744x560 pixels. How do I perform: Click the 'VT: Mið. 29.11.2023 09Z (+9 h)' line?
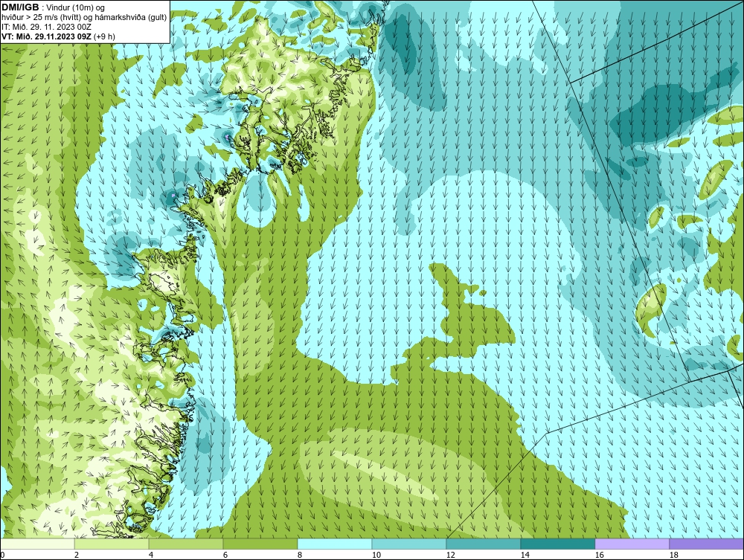(58, 36)
